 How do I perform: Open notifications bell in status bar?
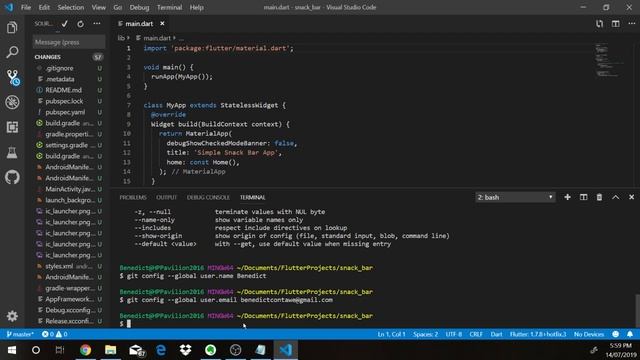click(x=630, y=334)
